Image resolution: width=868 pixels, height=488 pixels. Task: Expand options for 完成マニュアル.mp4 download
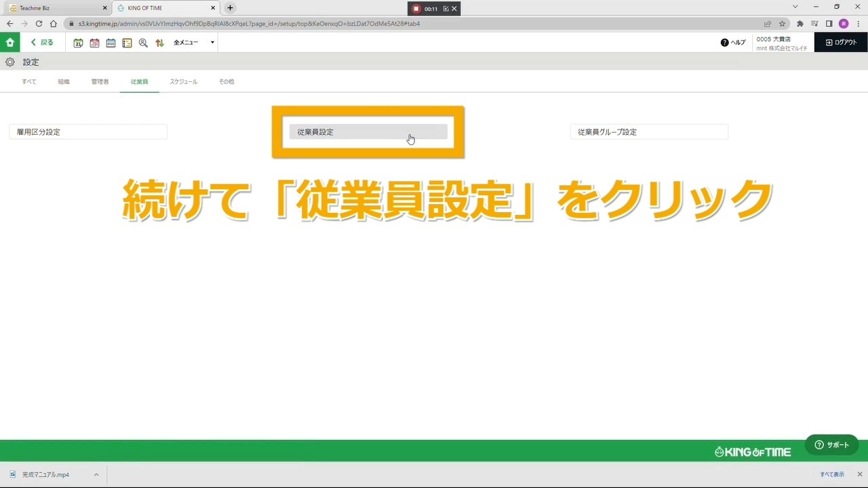click(96, 474)
